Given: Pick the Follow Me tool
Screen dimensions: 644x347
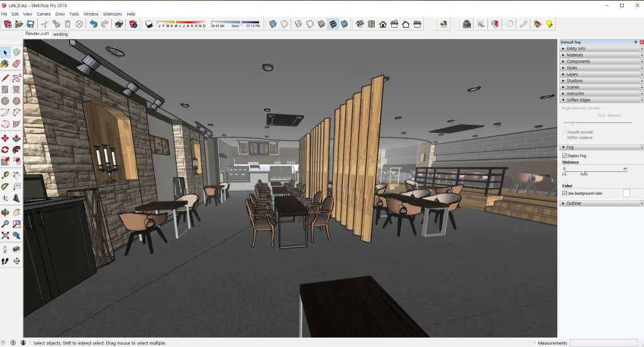Looking at the screenshot, I should [x=16, y=150].
